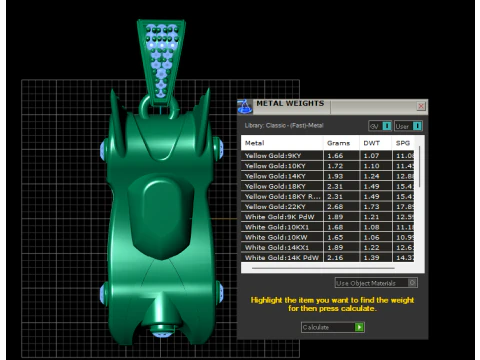Click the 1.10 DWT value for 10KY
The height and width of the screenshot is (360, 480).
(x=371, y=166)
